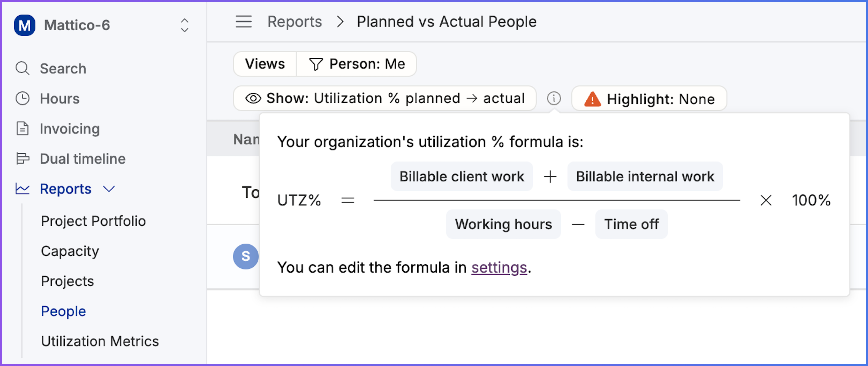Click the Reports chart icon

[x=22, y=189]
